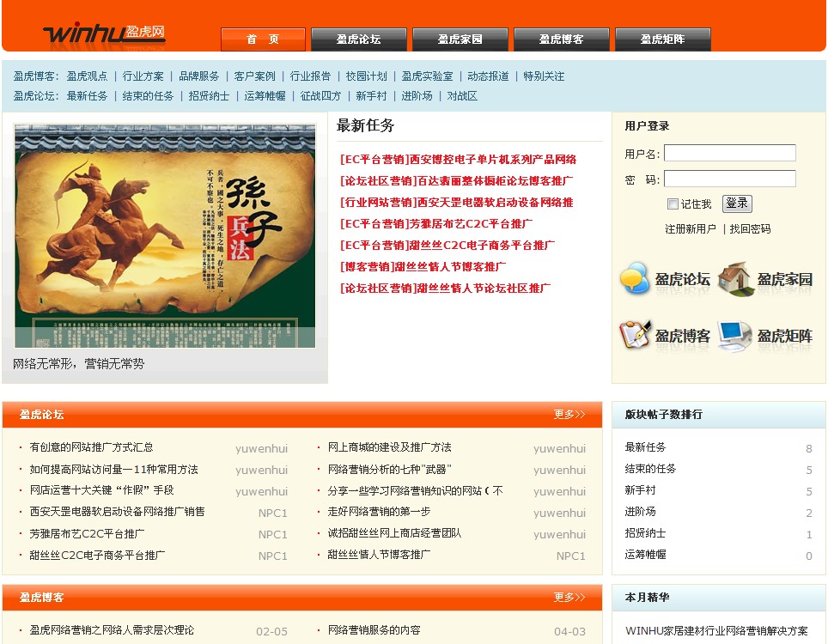Open 行业方案 in the subnav

pyautogui.click(x=143, y=76)
